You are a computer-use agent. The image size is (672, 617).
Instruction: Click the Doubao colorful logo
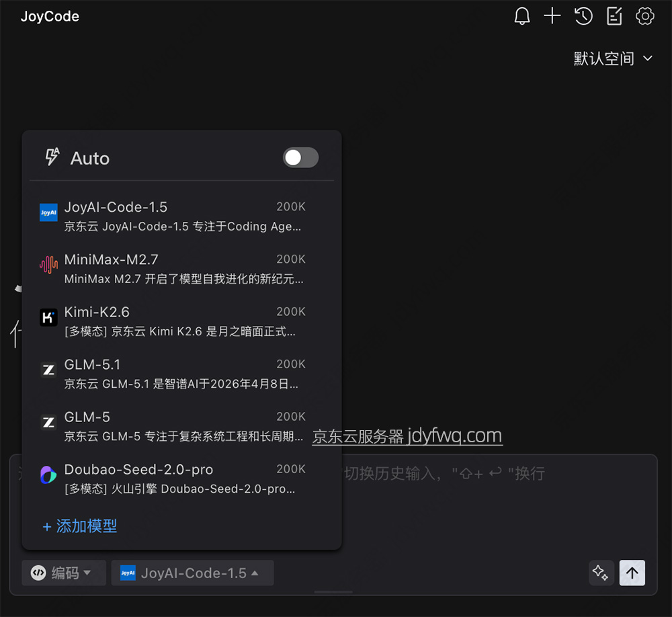(x=48, y=475)
